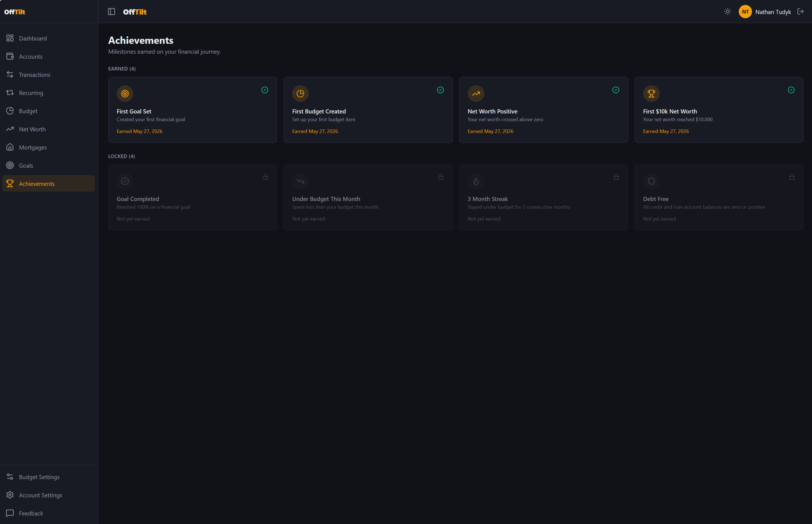Click the First Goal Set target badge

[125, 94]
